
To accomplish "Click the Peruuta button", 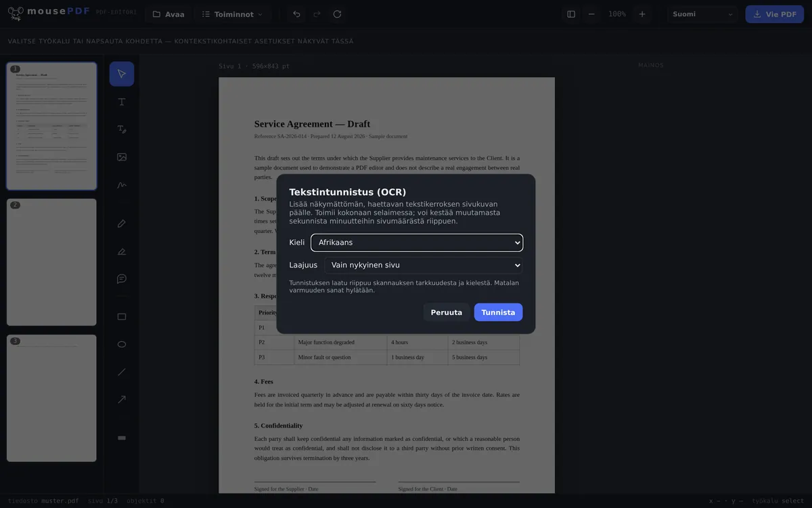I will pos(447,312).
